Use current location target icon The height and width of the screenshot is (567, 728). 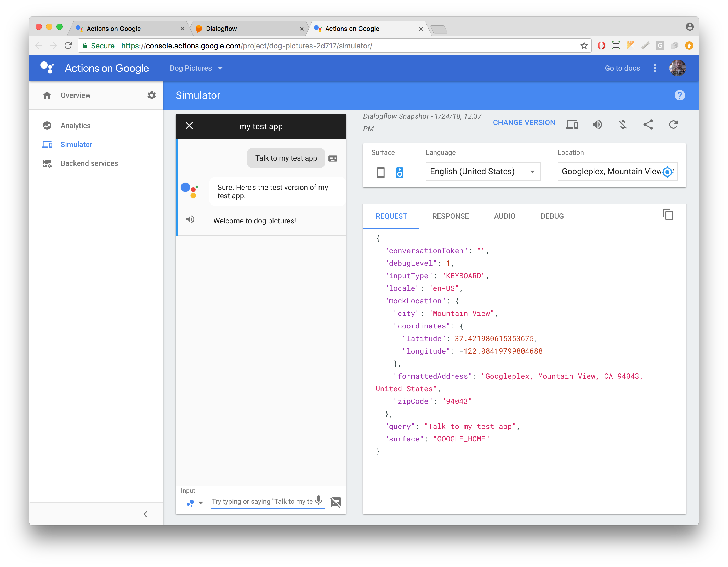[x=667, y=172]
